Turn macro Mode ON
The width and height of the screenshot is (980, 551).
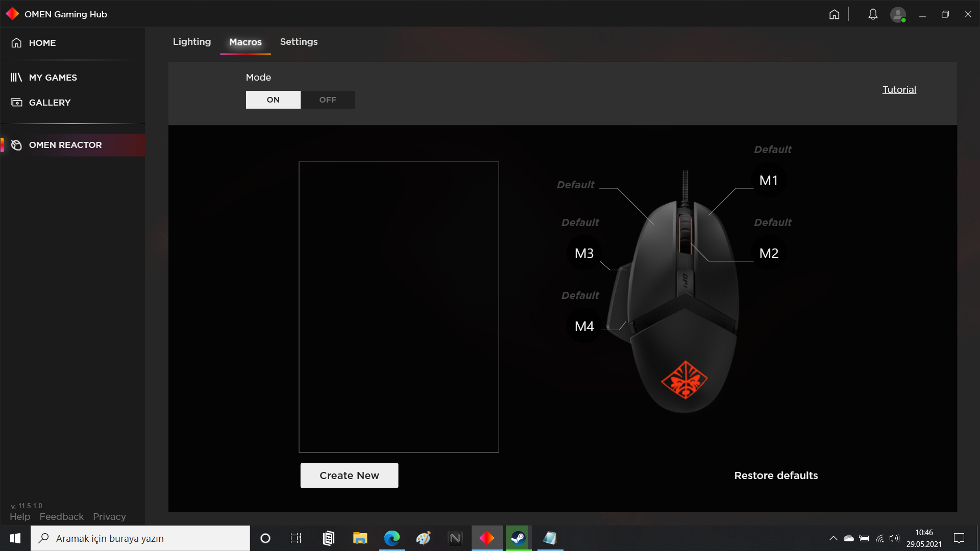coord(273,100)
